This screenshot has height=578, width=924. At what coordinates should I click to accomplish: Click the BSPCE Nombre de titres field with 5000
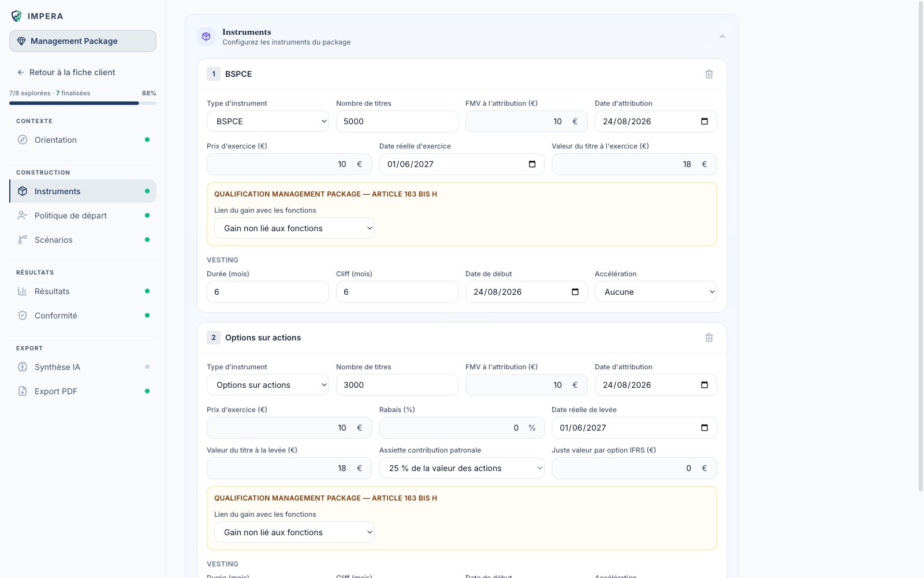coord(397,121)
